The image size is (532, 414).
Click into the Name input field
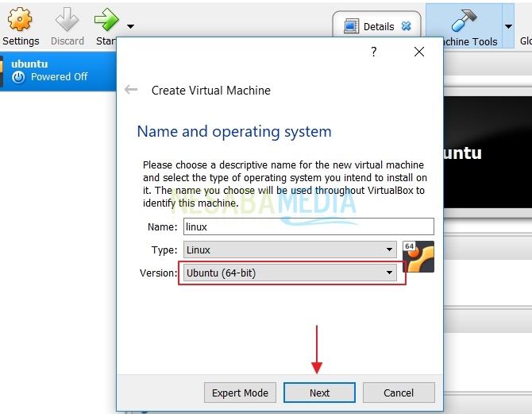(x=308, y=226)
